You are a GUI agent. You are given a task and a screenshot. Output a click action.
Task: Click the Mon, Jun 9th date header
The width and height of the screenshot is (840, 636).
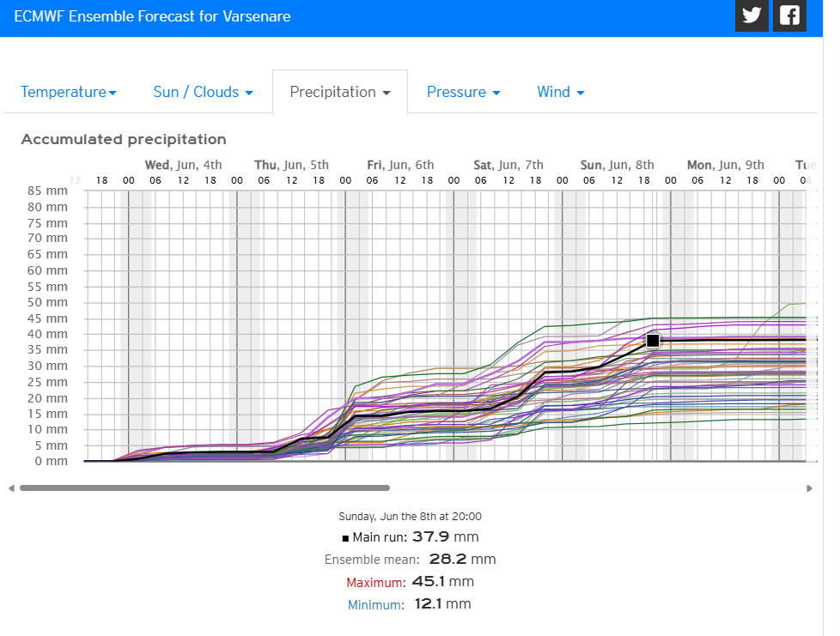(x=725, y=165)
